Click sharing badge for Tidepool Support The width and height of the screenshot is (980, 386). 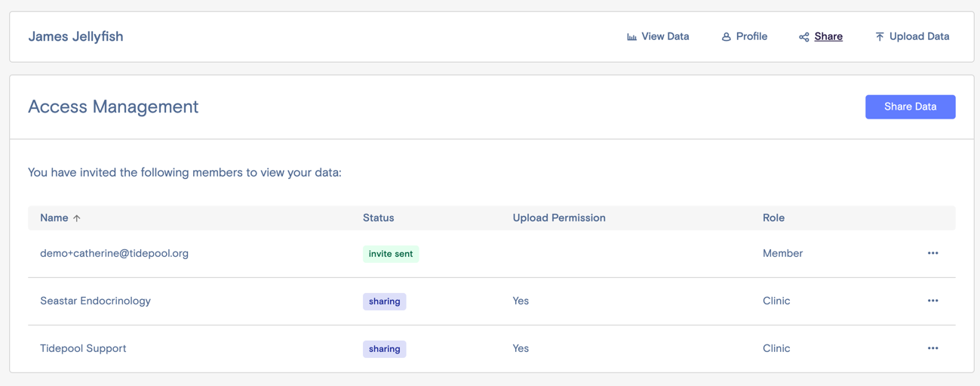384,349
